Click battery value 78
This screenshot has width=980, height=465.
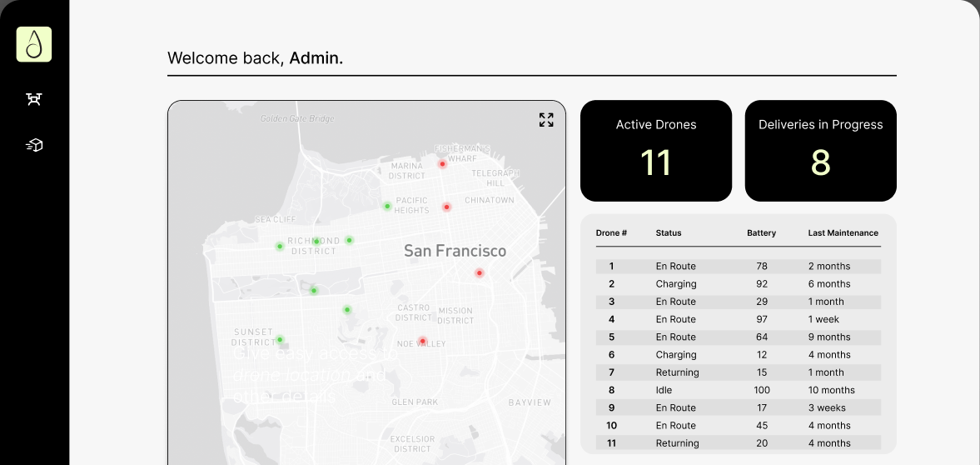pos(761,266)
